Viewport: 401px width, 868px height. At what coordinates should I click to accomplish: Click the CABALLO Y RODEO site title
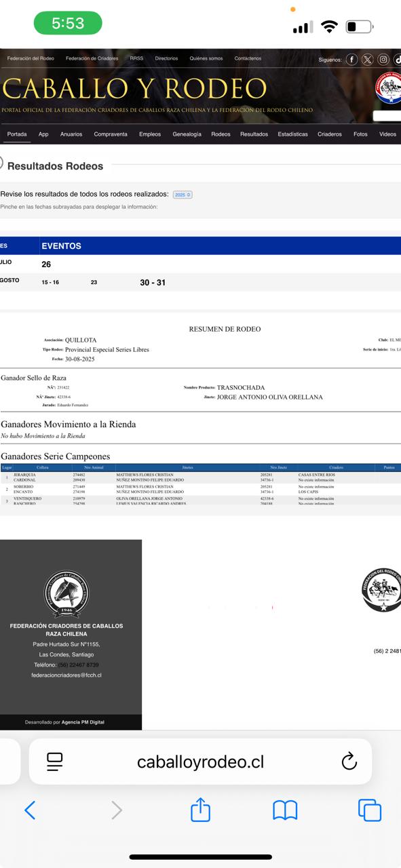(135, 89)
